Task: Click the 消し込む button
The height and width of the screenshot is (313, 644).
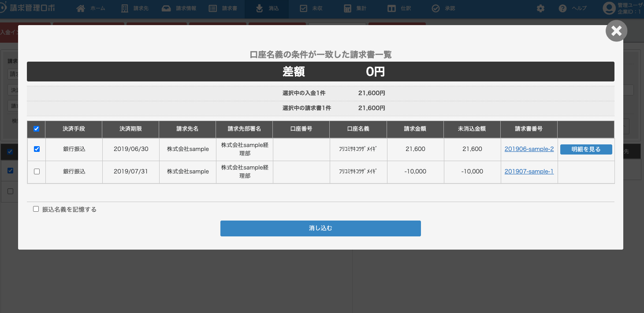Action: pos(320,228)
